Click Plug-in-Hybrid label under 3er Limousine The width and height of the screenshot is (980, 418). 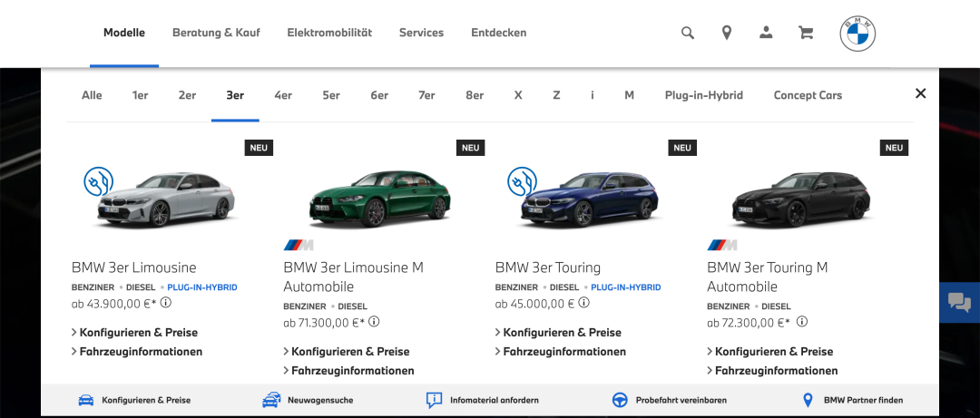[x=202, y=287]
